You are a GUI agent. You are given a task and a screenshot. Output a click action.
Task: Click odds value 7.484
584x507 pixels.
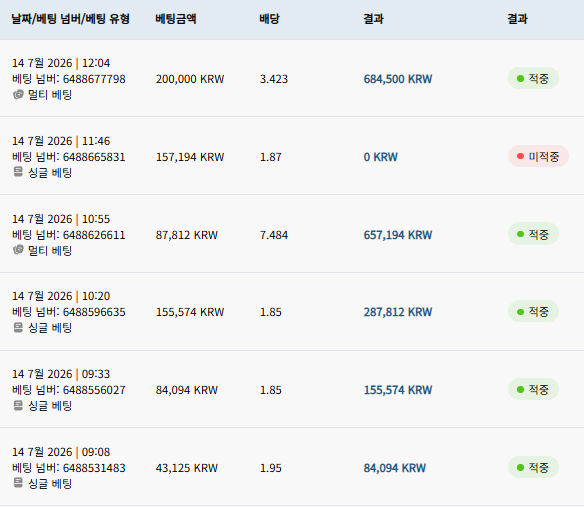(274, 235)
